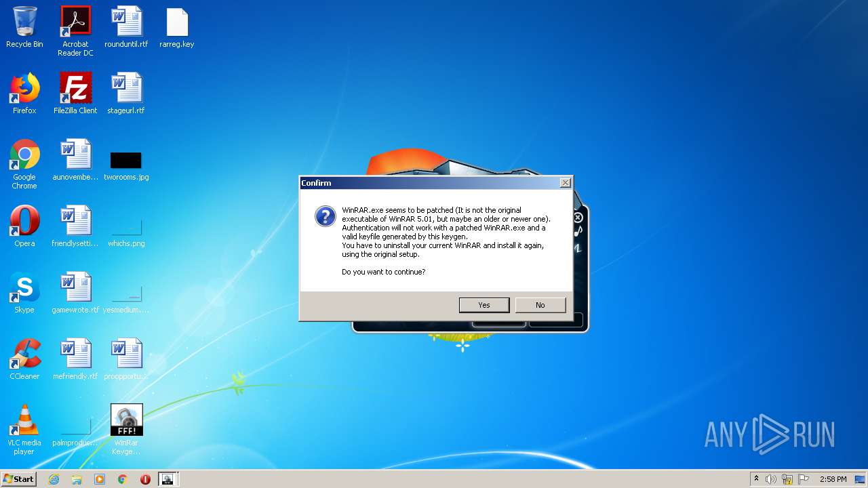
Task: Select palmproduc... file on desktop
Action: tap(75, 432)
